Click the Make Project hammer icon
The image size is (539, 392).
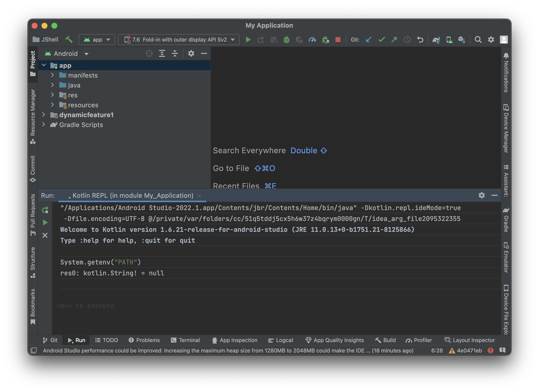pyautogui.click(x=69, y=40)
